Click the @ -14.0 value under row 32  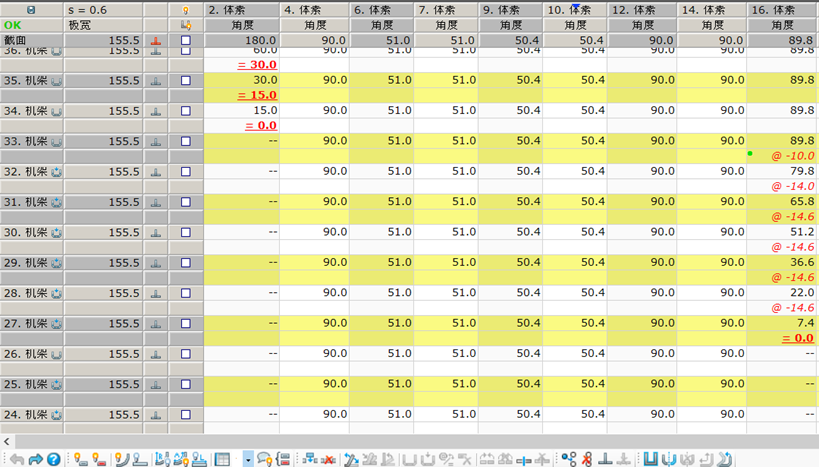click(793, 186)
